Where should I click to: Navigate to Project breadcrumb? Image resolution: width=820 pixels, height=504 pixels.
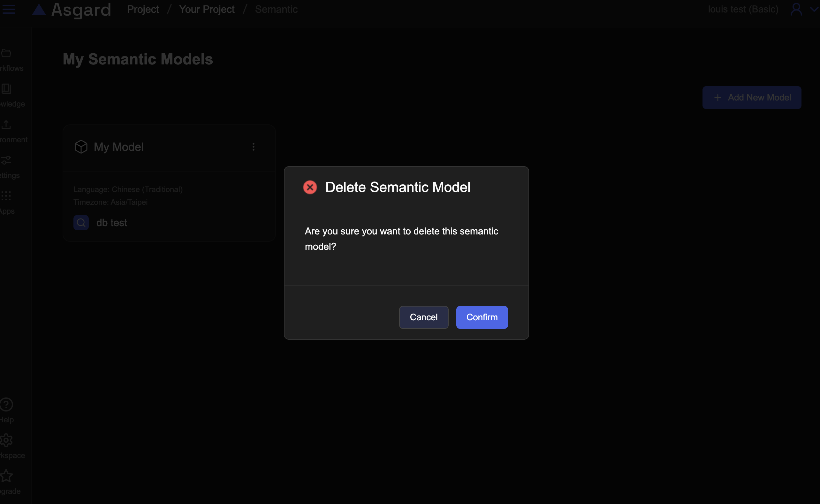[x=143, y=9]
